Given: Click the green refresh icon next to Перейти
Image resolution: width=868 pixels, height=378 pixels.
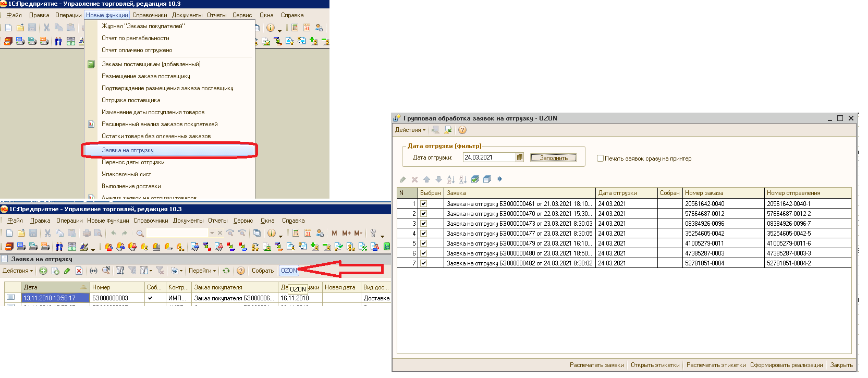Looking at the screenshot, I should [226, 271].
